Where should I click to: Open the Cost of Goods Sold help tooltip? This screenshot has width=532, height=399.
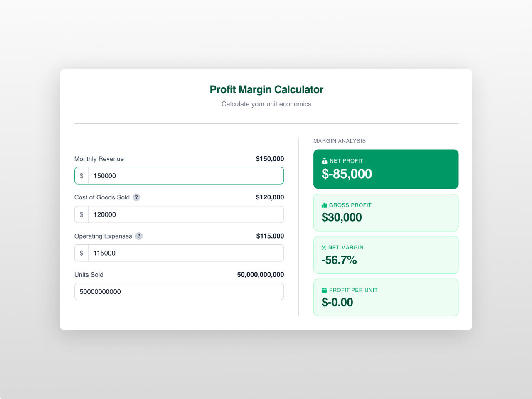tap(136, 197)
